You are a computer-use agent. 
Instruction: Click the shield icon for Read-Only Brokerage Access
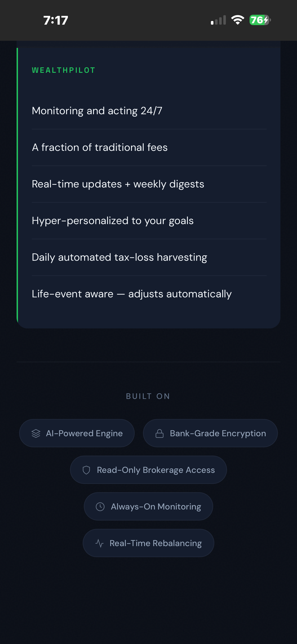coord(86,470)
